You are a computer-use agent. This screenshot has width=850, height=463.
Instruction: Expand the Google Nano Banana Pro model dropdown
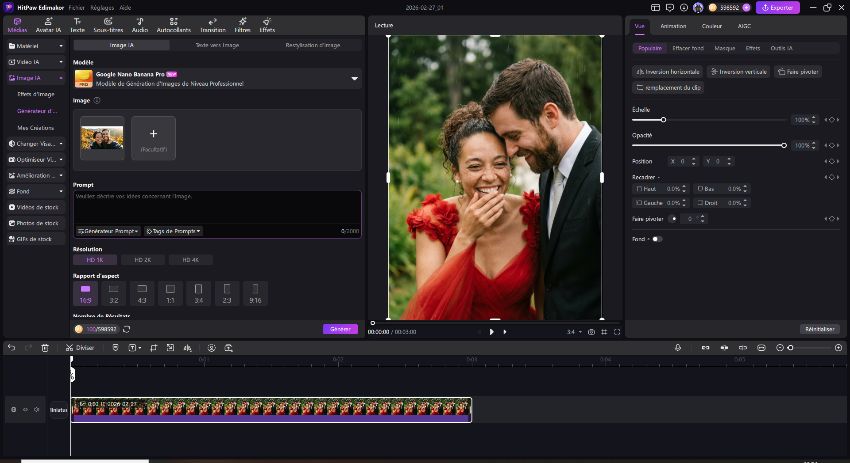pos(355,78)
